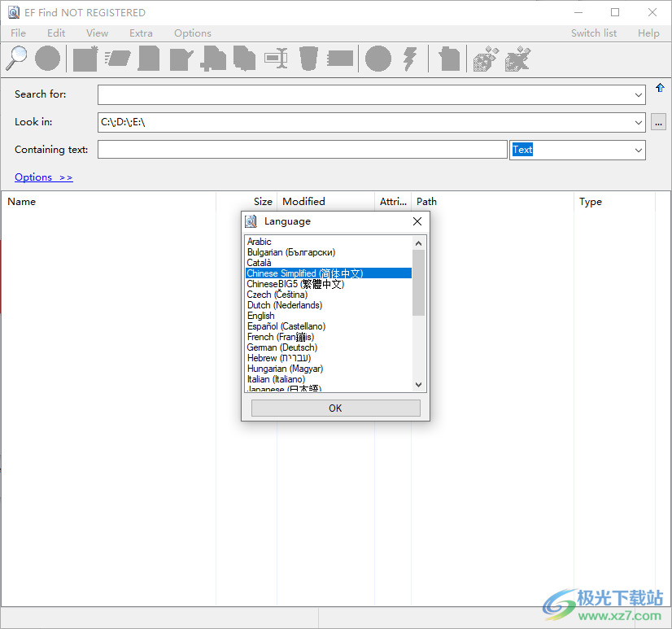
Task: Click the browse '...' button next to Look in
Action: [x=658, y=122]
